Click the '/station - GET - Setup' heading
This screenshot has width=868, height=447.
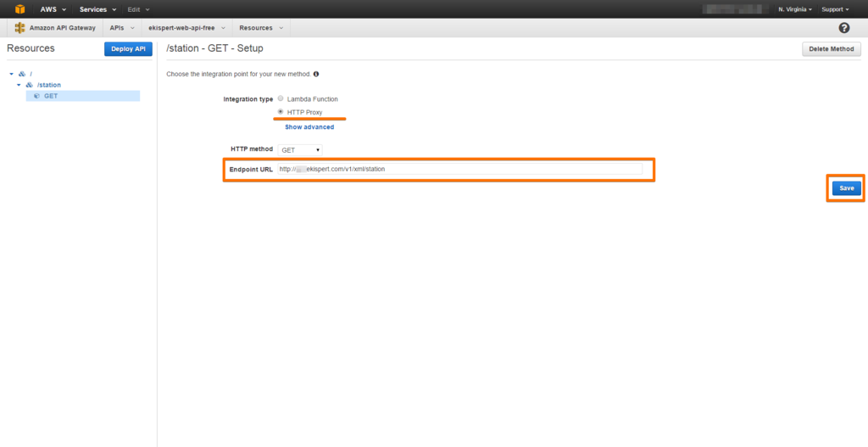(x=214, y=48)
